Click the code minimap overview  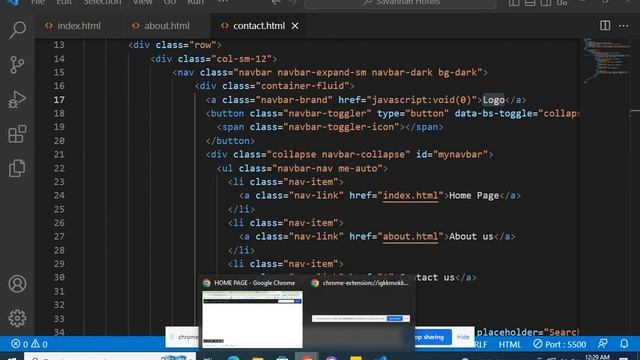click(607, 60)
